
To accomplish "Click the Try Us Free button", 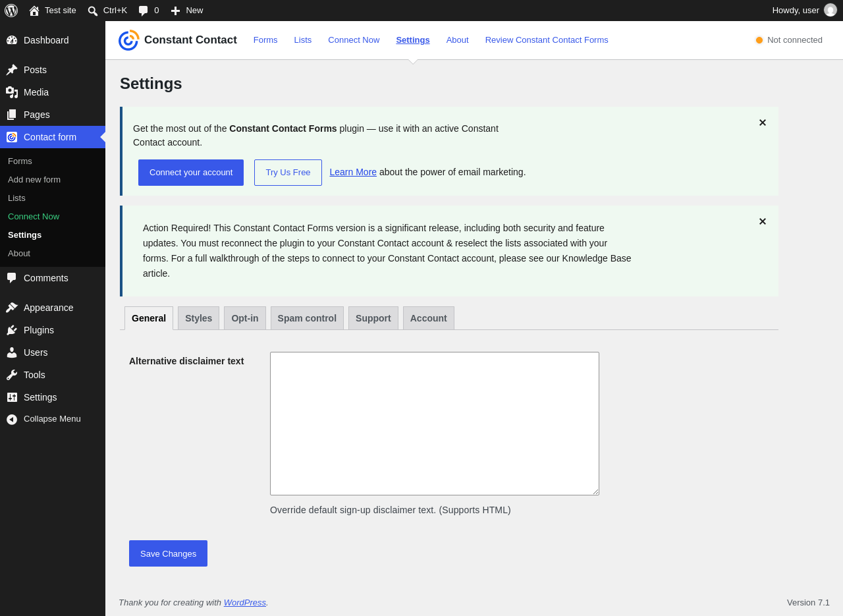I will [288, 173].
